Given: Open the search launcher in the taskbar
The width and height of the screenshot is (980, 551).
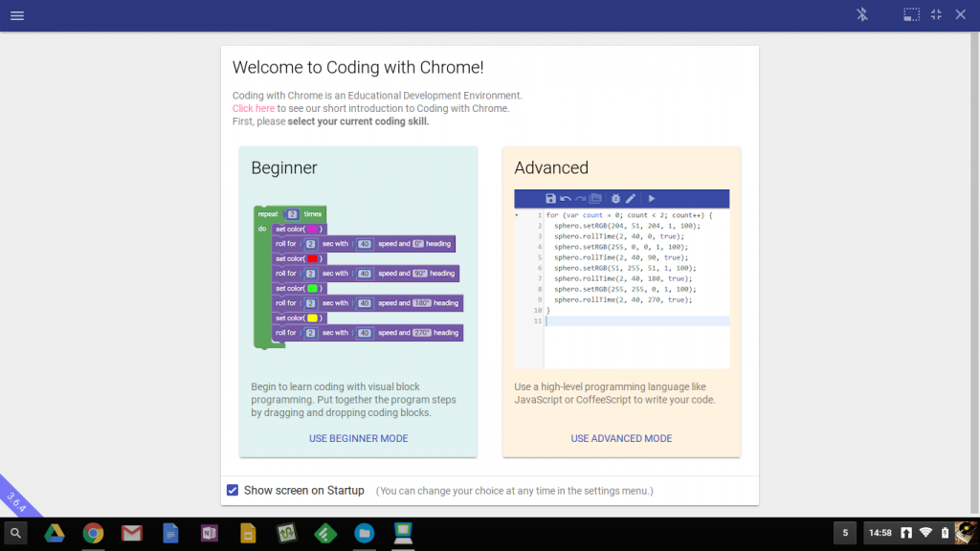Looking at the screenshot, I should [16, 534].
